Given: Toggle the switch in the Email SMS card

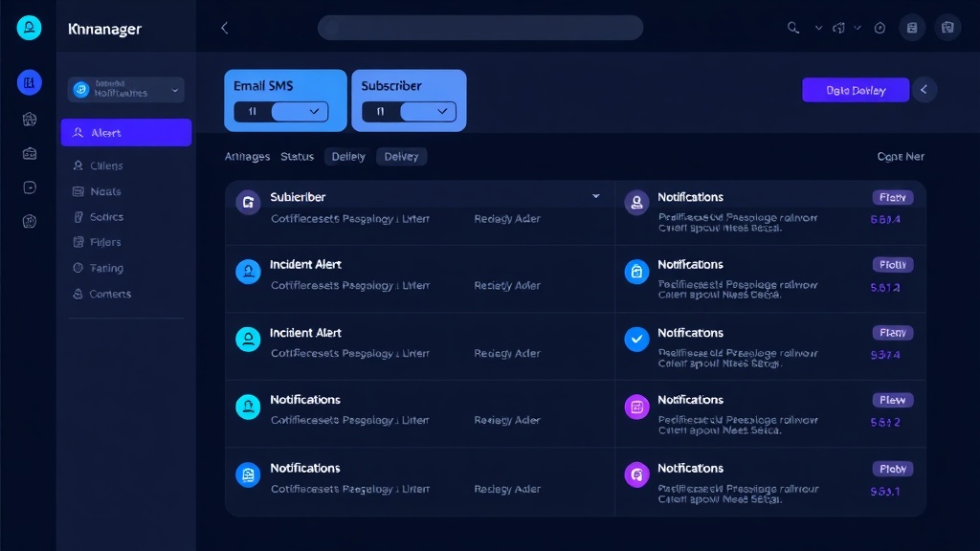Looking at the screenshot, I should click(x=300, y=112).
